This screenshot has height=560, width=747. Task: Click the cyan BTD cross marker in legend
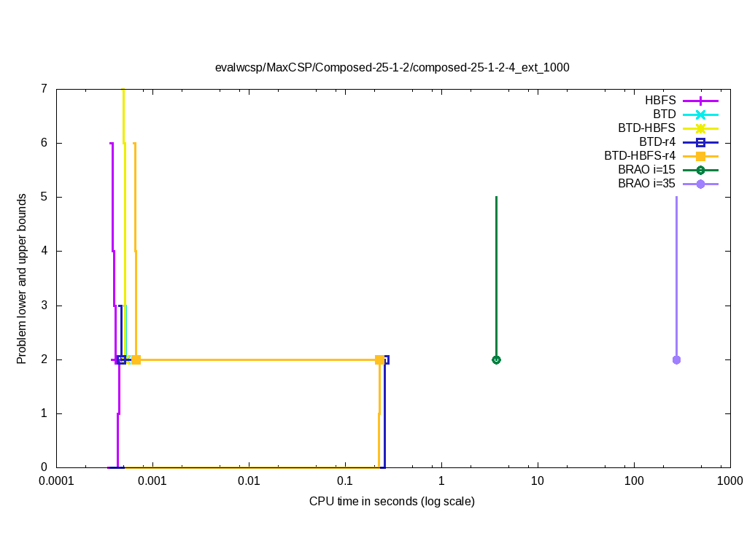[x=700, y=114]
